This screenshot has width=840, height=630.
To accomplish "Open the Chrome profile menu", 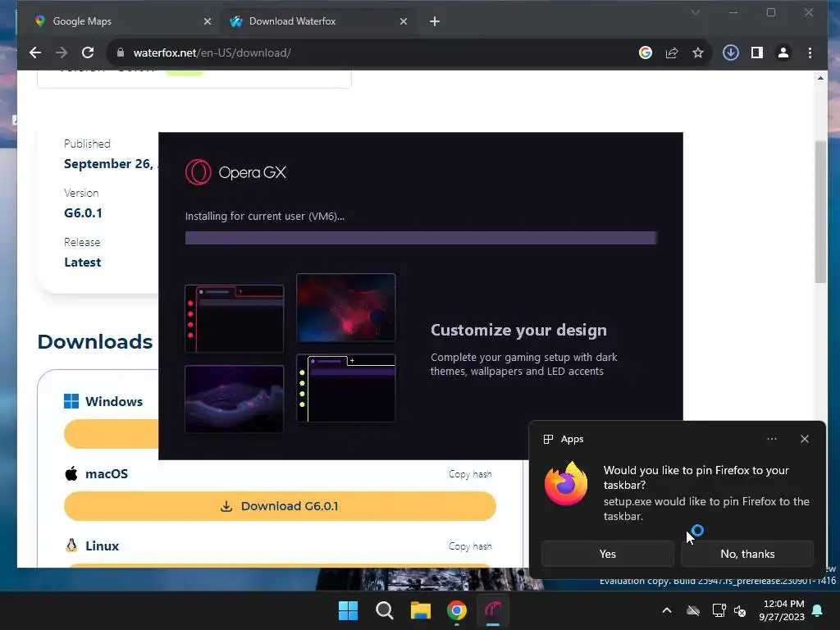I will (783, 52).
